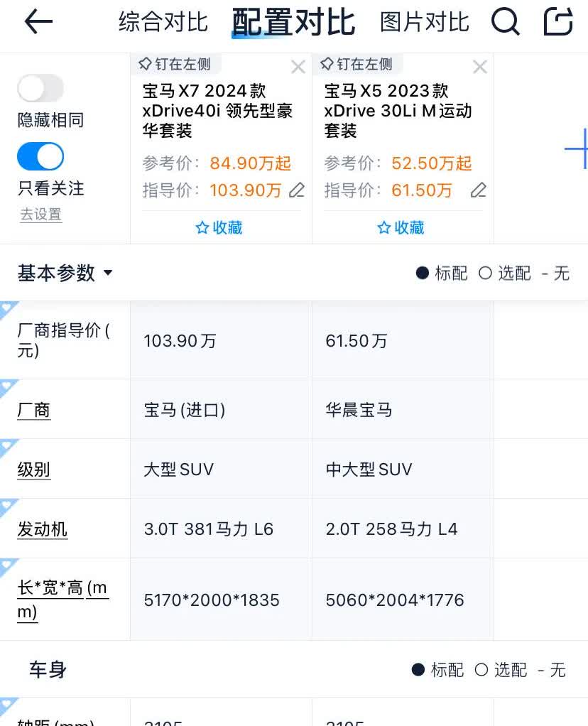
Task: Tap the heart tag on 发动机 row
Action: 9,506
